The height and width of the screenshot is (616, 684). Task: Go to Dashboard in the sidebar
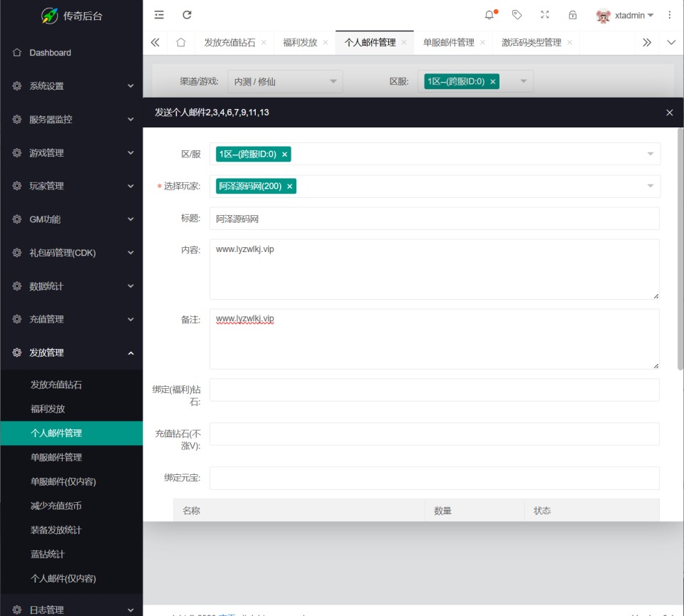coord(50,53)
